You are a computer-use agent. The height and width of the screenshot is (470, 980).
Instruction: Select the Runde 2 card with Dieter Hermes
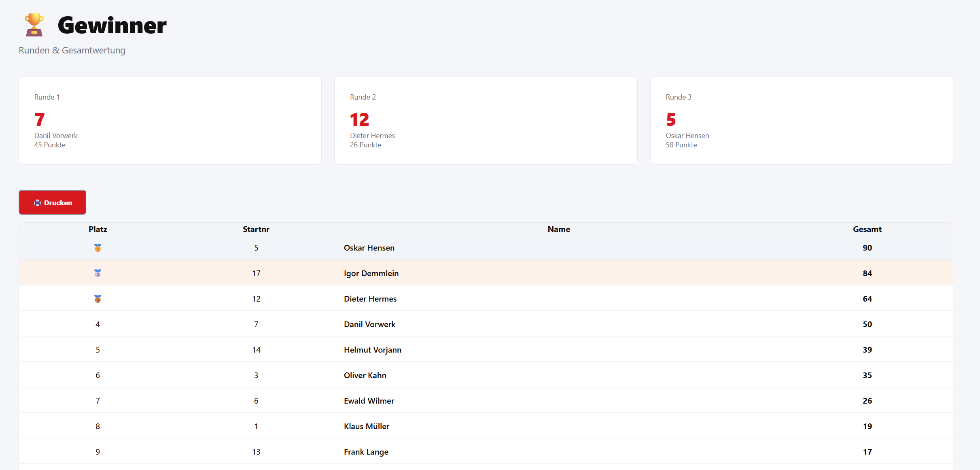click(486, 121)
